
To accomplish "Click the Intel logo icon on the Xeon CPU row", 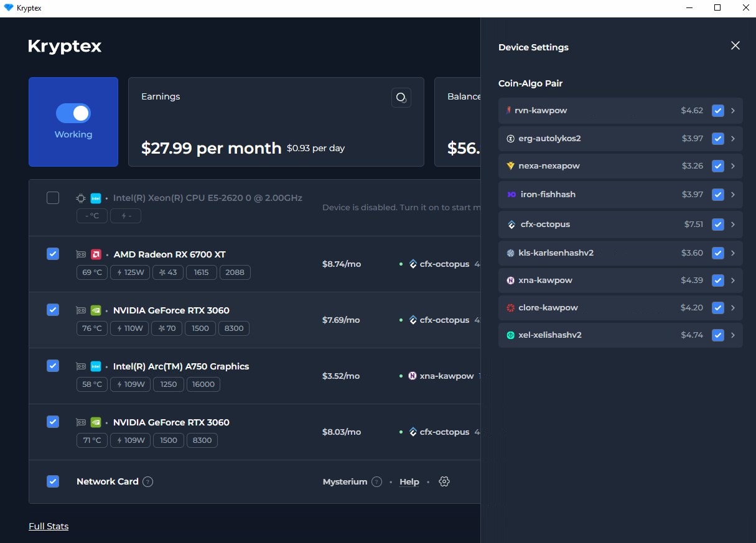I will point(96,198).
